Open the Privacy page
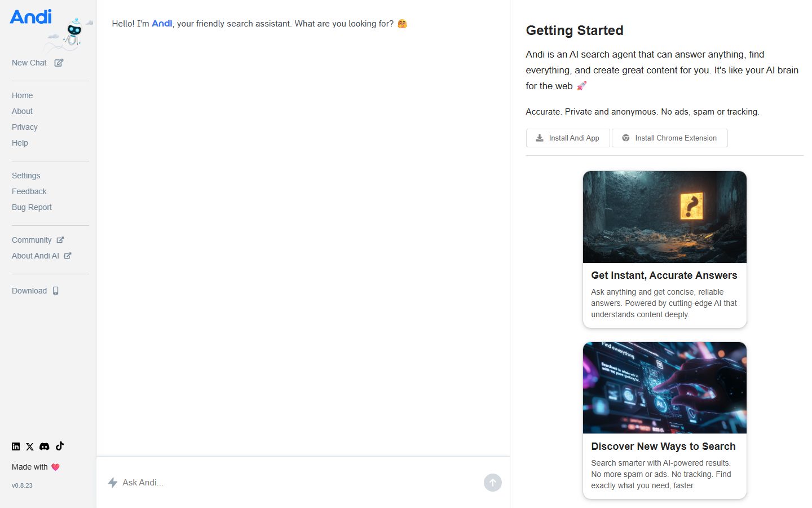This screenshot has height=508, width=812. (x=25, y=127)
